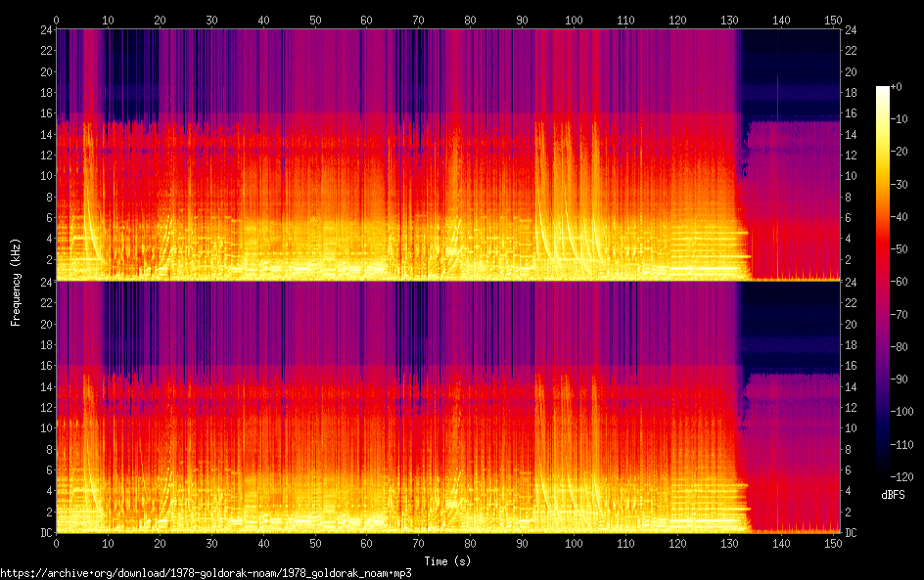Click the right "DC" label of lower channel
The image size is (924, 580).
(x=851, y=533)
